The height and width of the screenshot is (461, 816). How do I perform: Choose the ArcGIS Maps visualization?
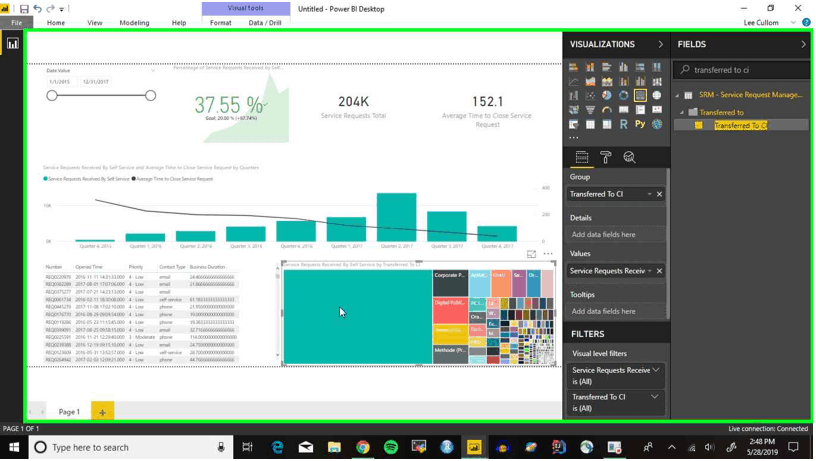[x=657, y=124]
